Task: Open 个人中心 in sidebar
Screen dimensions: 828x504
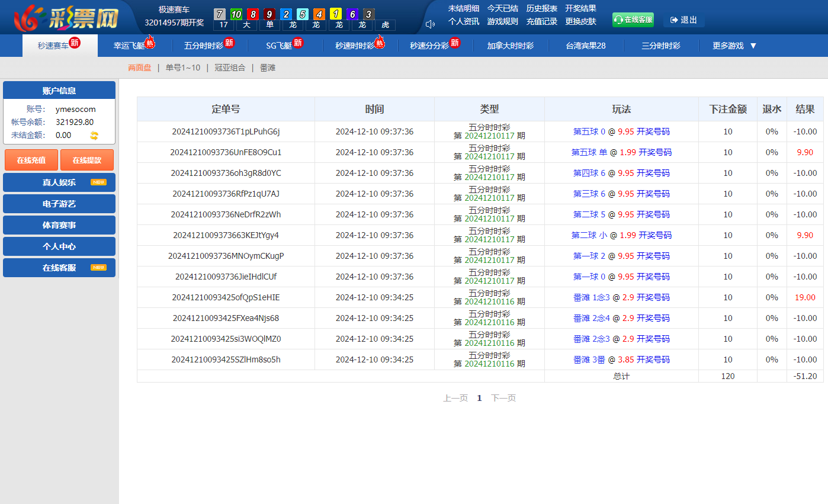Action: 59,246
